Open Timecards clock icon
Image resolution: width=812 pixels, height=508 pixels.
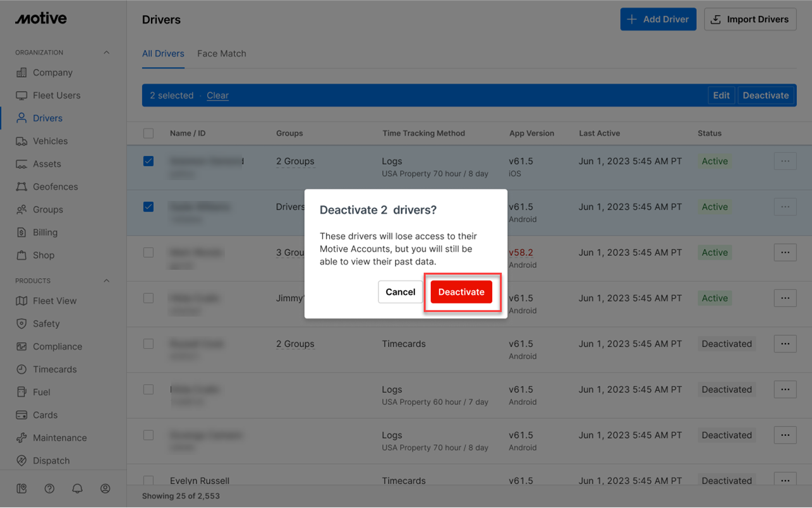pyautogui.click(x=21, y=369)
